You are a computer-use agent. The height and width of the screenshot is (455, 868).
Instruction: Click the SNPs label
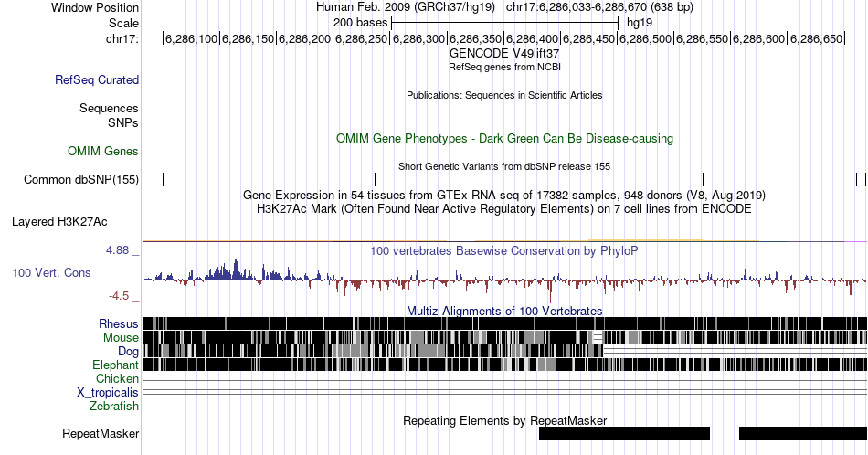click(x=123, y=122)
